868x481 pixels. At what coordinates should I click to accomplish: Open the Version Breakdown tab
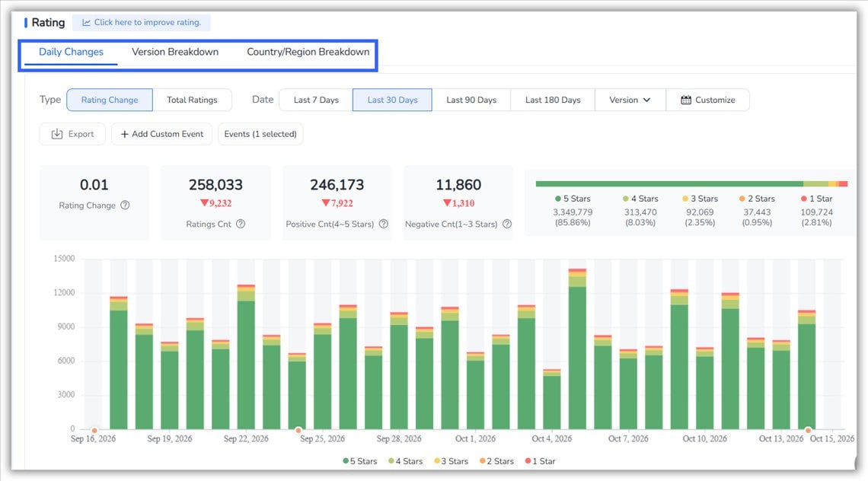click(x=175, y=52)
